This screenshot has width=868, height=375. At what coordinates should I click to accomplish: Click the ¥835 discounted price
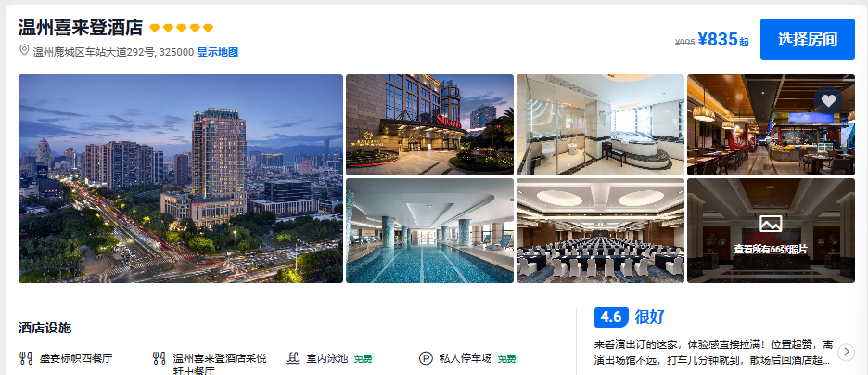click(718, 39)
